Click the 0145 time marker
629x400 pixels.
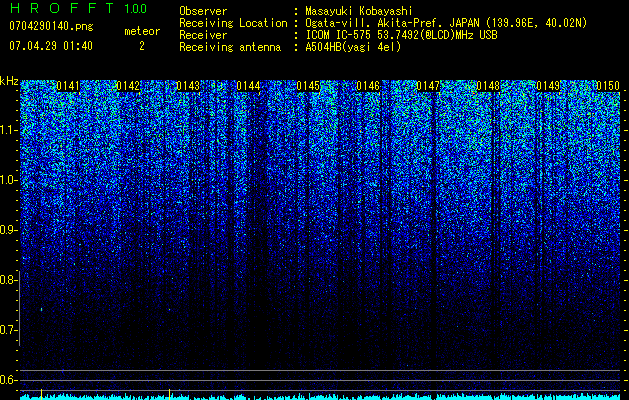pos(308,86)
